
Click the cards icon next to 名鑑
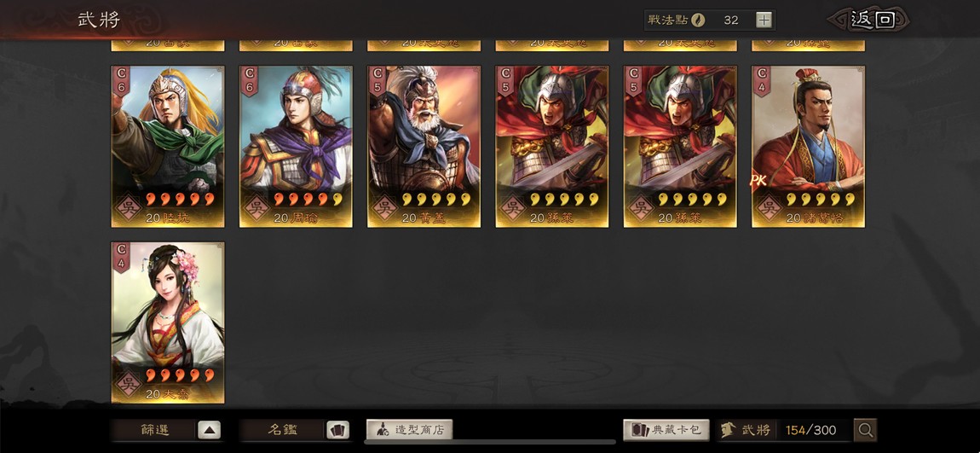coord(337,430)
